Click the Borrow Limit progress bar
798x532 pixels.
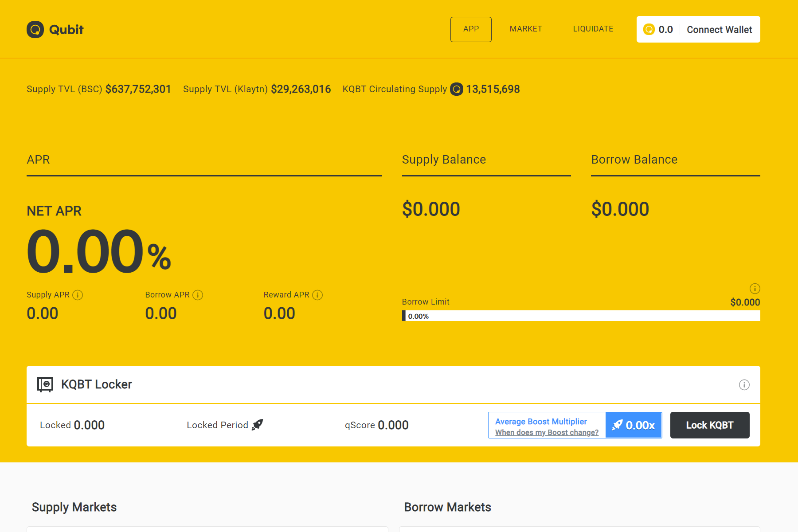(x=581, y=316)
